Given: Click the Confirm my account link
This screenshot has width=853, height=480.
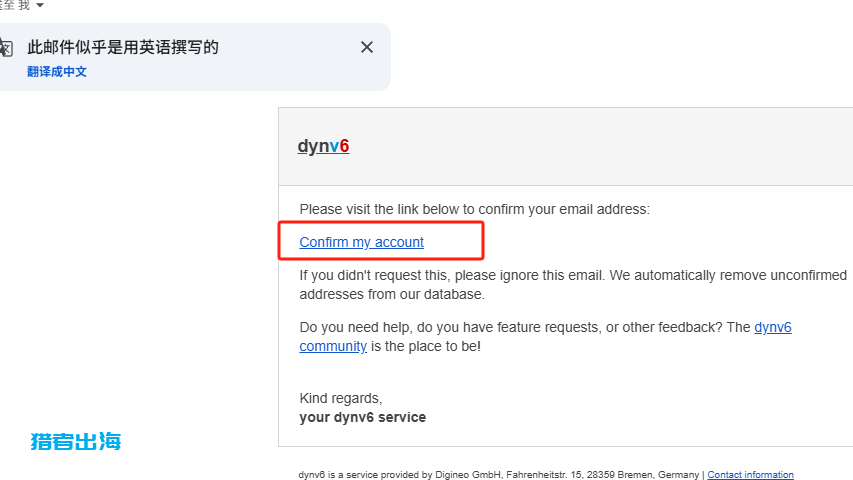Looking at the screenshot, I should click(361, 242).
